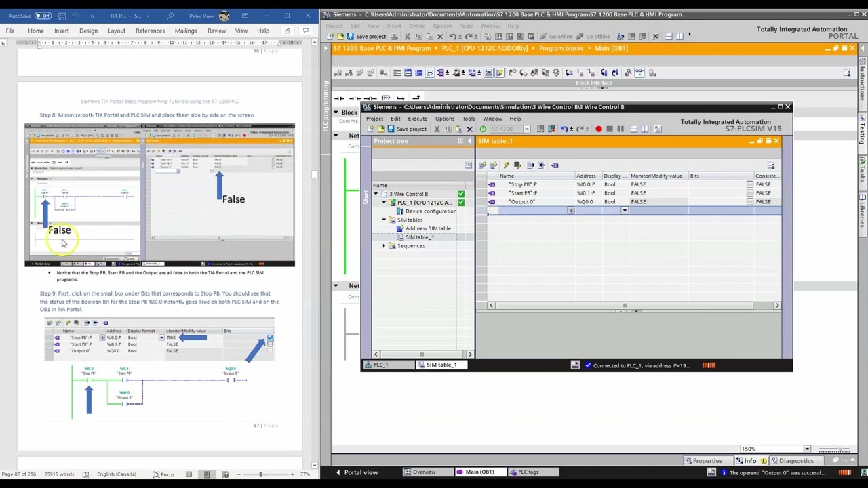Open S7-1200 PLC type dropdown in PLCSIM
Image resolution: width=868 pixels, height=488 pixels.
526,129
